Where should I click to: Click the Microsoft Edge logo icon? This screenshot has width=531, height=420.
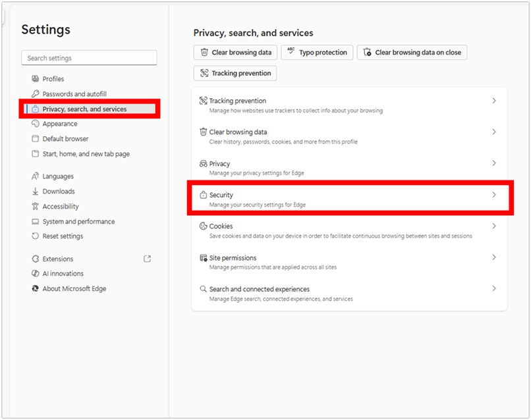[36, 289]
